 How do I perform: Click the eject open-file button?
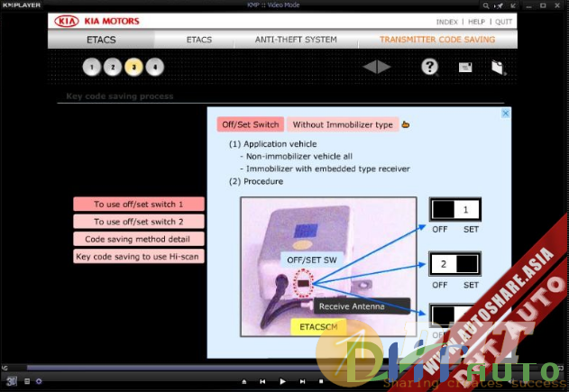pos(244,381)
